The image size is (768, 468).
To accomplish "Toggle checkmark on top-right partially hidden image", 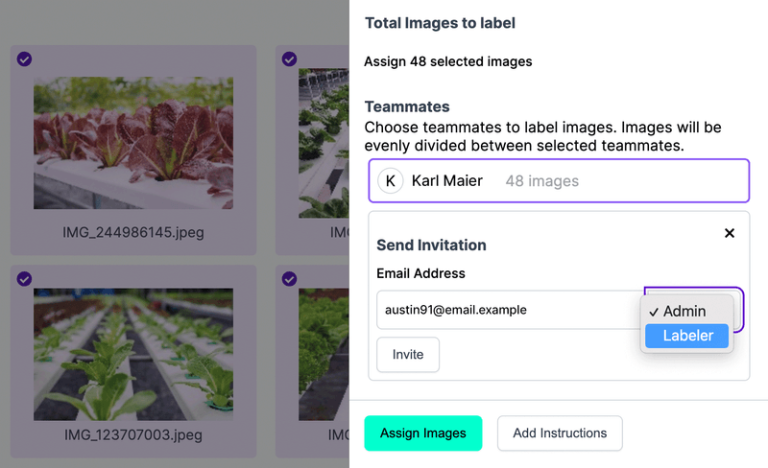I will pyautogui.click(x=289, y=59).
